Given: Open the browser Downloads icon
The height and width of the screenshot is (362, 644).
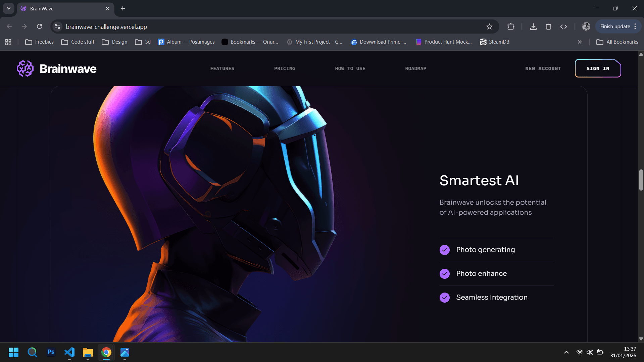Looking at the screenshot, I should (533, 27).
